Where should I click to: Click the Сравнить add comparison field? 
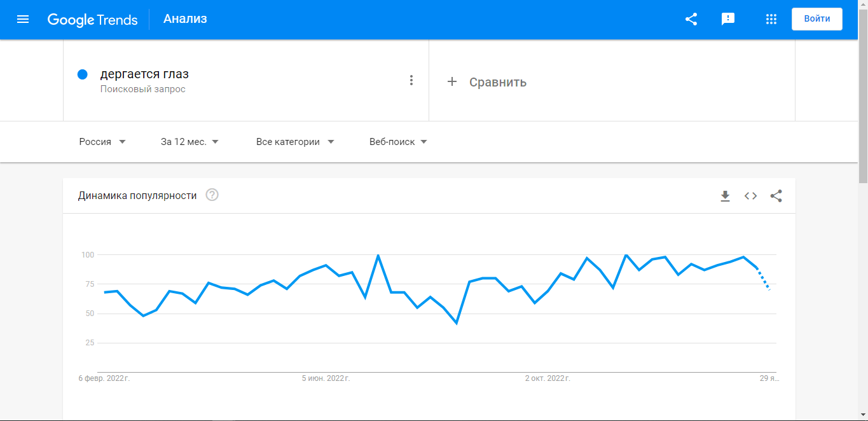612,81
